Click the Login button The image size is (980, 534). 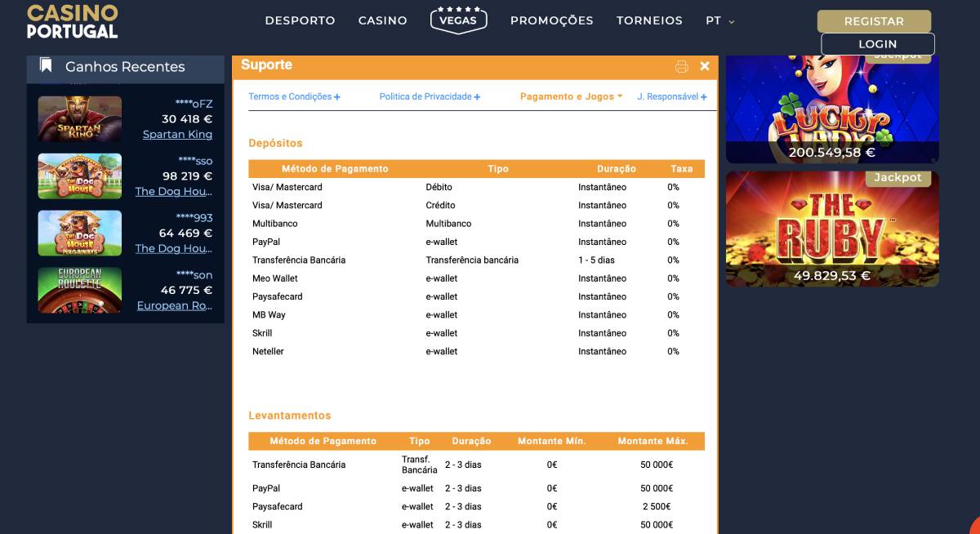[878, 44]
